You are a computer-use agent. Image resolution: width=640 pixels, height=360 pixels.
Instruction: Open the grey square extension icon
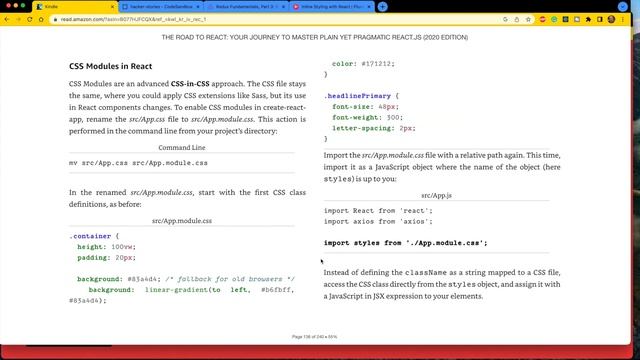pos(577,19)
